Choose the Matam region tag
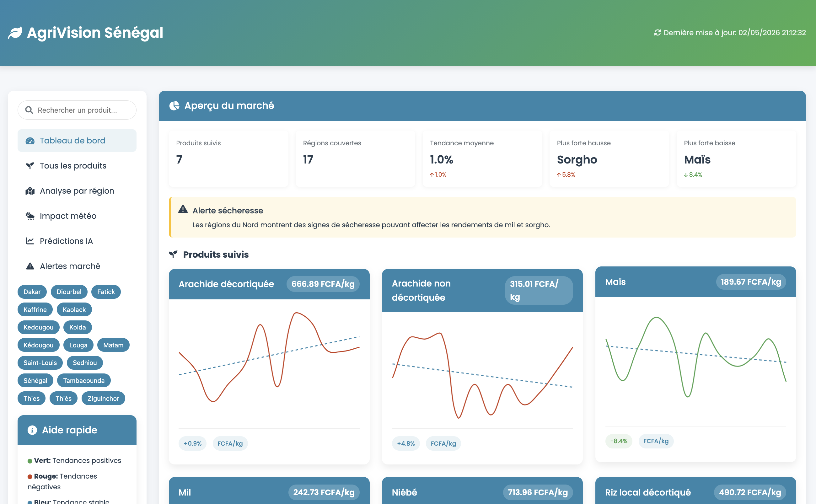Viewport: 816px width, 504px height. pyautogui.click(x=113, y=345)
